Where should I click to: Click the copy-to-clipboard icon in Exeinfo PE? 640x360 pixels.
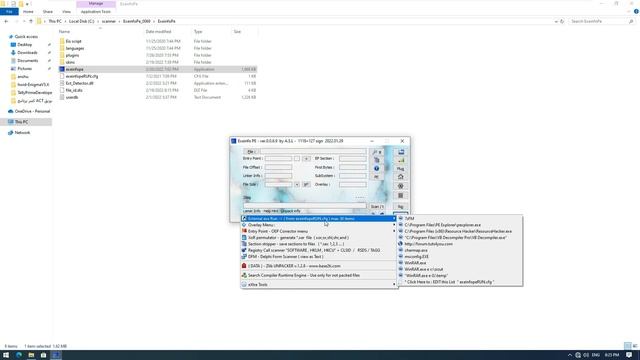[377, 160]
